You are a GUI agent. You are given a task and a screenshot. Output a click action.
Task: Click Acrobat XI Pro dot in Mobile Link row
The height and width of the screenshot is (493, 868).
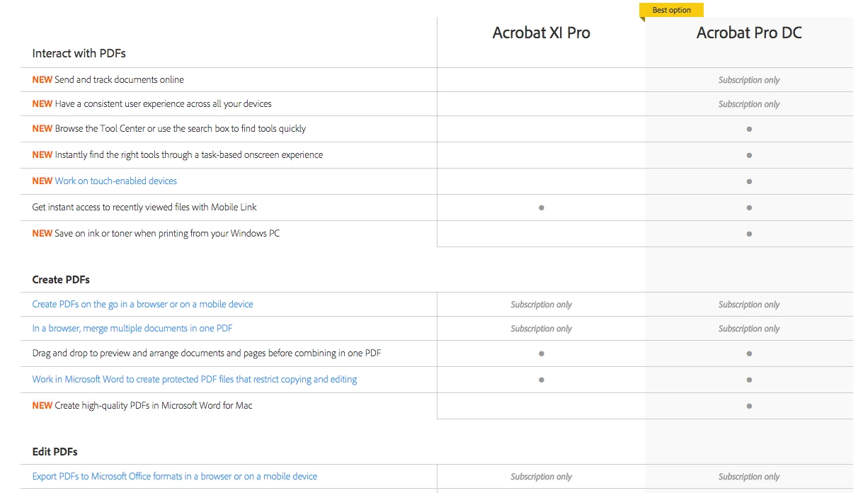click(542, 208)
